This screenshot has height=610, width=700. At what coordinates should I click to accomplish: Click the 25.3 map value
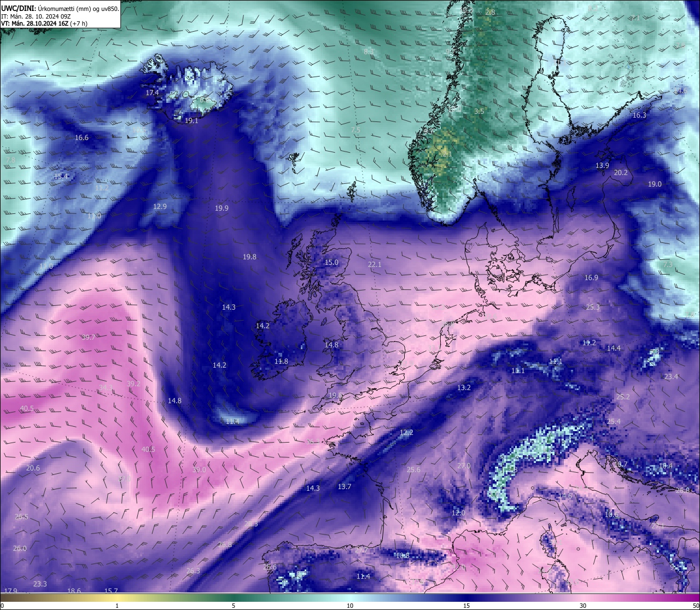pyautogui.click(x=593, y=307)
